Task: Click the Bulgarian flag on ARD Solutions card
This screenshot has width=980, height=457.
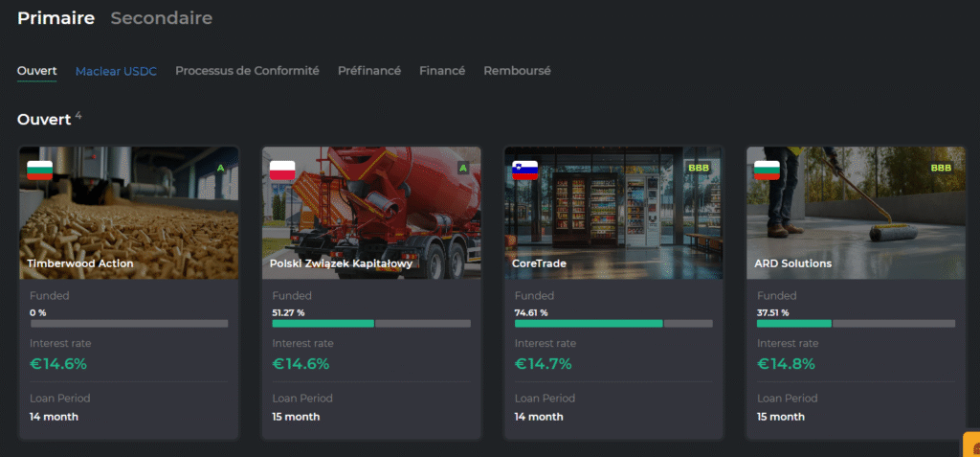Action: [767, 171]
